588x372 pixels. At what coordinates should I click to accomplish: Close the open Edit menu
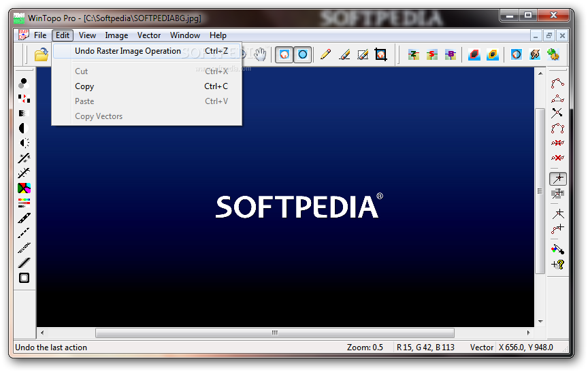[x=63, y=35]
